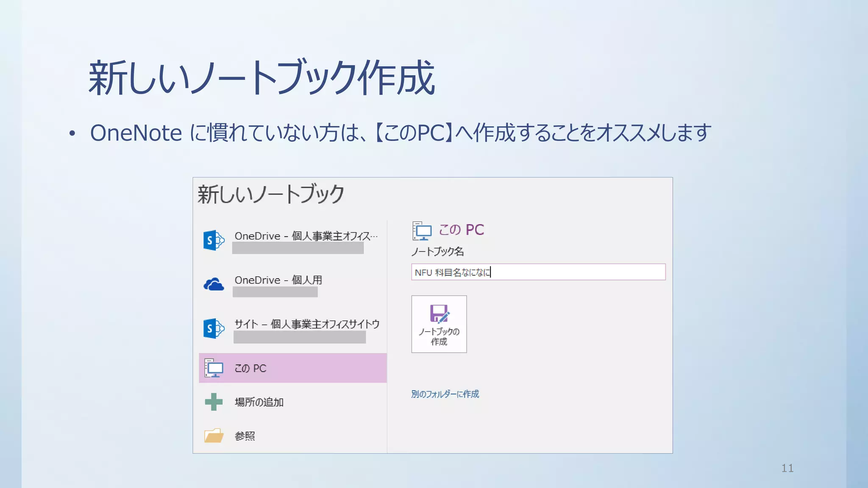Screen dimensions: 868x488
Task: Click the slide title 新しいノートブック作成
Action: (262, 78)
